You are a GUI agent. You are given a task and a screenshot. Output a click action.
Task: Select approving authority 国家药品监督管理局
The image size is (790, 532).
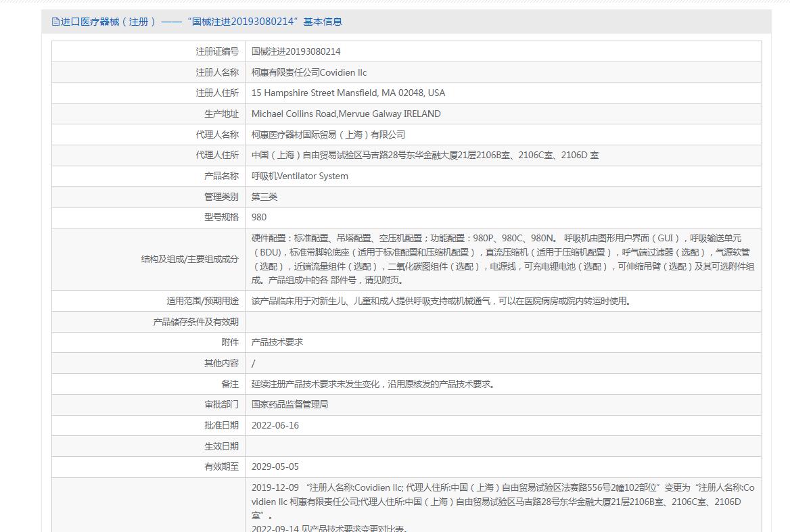289,405
